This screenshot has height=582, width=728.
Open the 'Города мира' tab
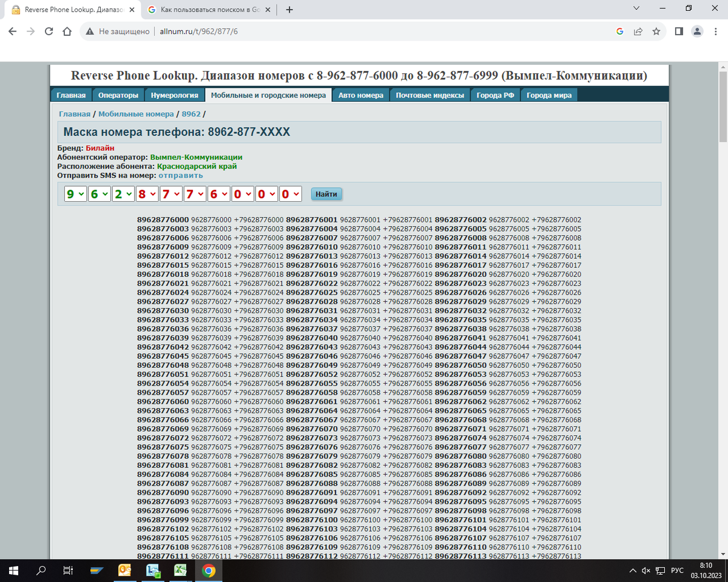(x=548, y=95)
